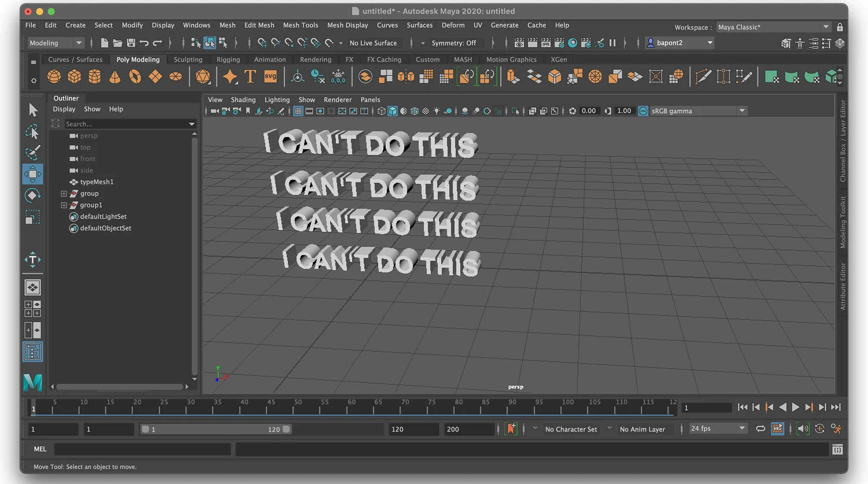This screenshot has height=484, width=868.
Task: Switch to the Sculpting shelf tab
Action: 187,59
